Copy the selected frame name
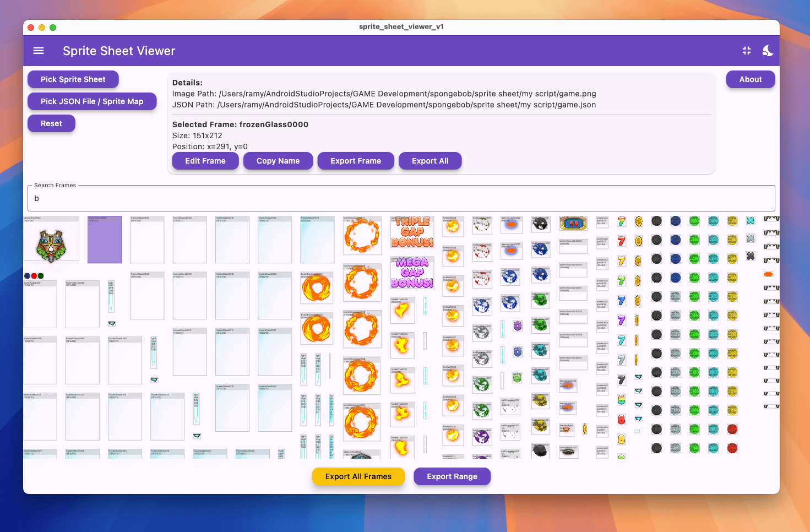This screenshot has width=810, height=532. click(x=278, y=161)
